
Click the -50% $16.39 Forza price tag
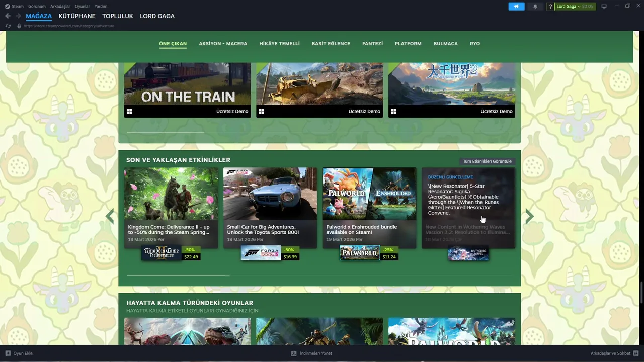click(290, 253)
